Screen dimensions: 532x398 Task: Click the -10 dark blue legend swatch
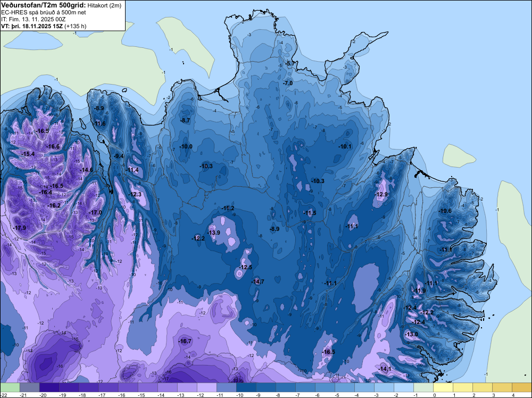pyautogui.click(x=246, y=387)
